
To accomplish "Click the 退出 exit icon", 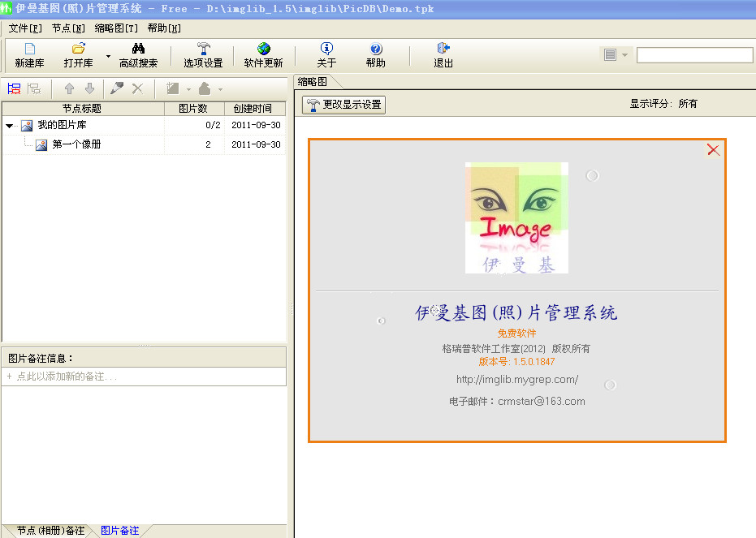I will pyautogui.click(x=443, y=48).
